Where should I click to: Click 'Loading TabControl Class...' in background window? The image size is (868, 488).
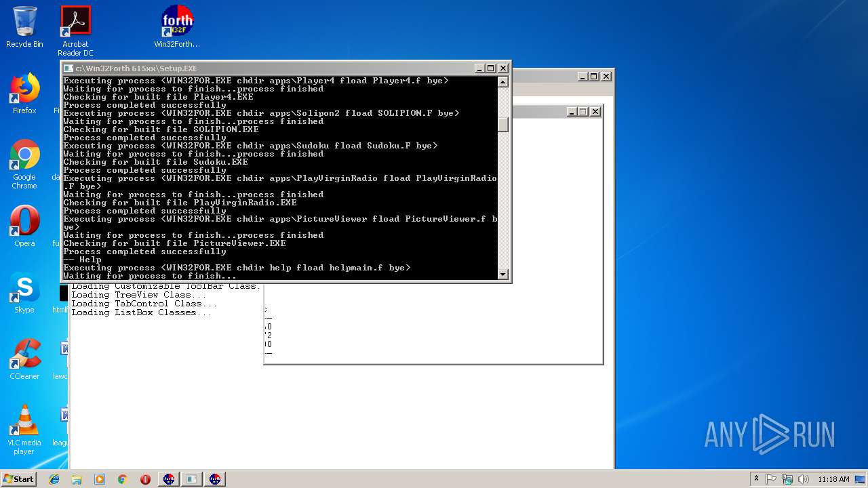click(144, 304)
